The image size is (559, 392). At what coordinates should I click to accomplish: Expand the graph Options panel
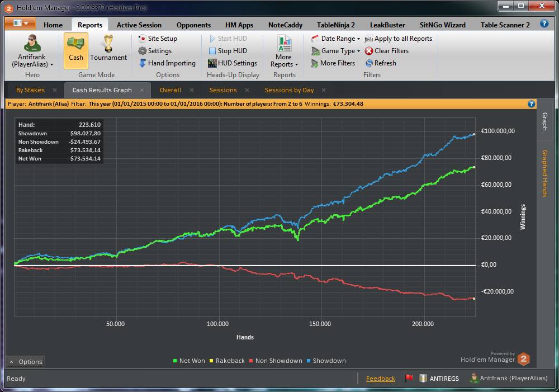(25, 362)
